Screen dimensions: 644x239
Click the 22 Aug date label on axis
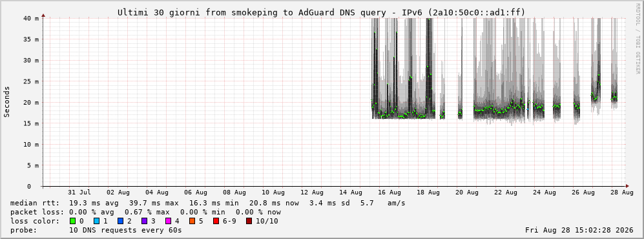(x=505, y=192)
